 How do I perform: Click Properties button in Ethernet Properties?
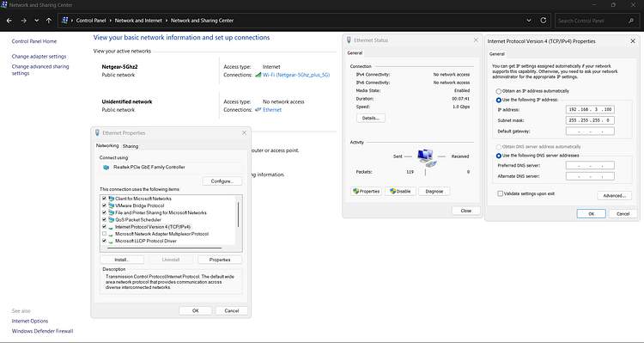coord(220,260)
